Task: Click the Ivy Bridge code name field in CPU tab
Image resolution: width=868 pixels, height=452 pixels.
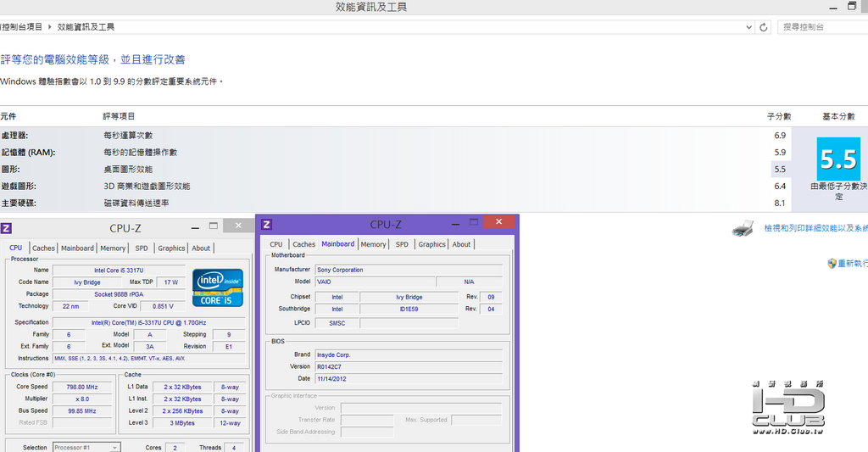Action: (x=87, y=282)
